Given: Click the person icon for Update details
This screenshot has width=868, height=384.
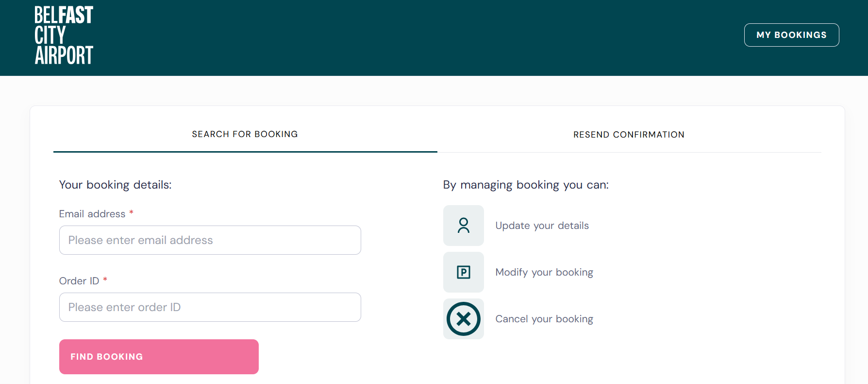Looking at the screenshot, I should tap(464, 226).
